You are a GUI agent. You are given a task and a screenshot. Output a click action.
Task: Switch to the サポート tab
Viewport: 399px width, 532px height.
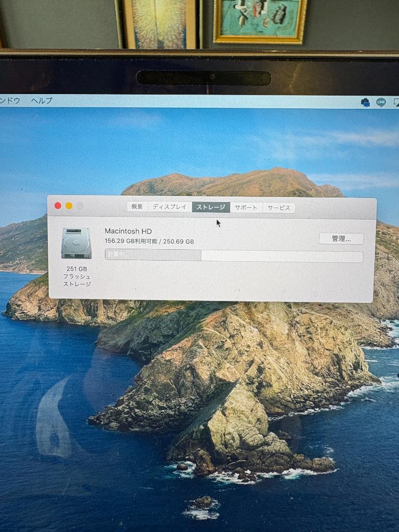pos(247,207)
